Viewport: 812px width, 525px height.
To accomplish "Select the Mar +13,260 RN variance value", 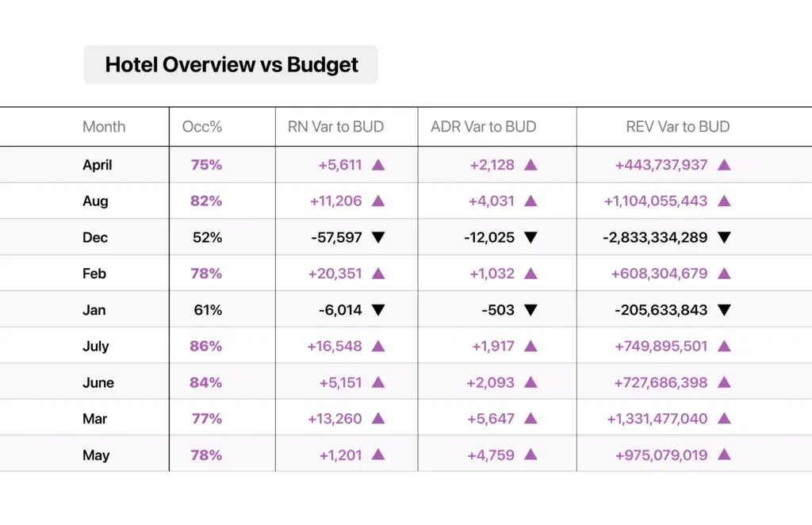I will coord(335,419).
